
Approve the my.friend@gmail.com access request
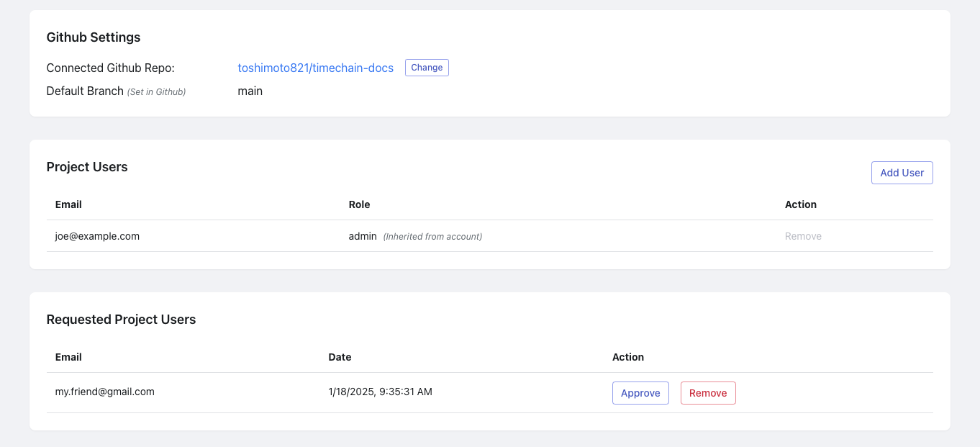tap(640, 393)
